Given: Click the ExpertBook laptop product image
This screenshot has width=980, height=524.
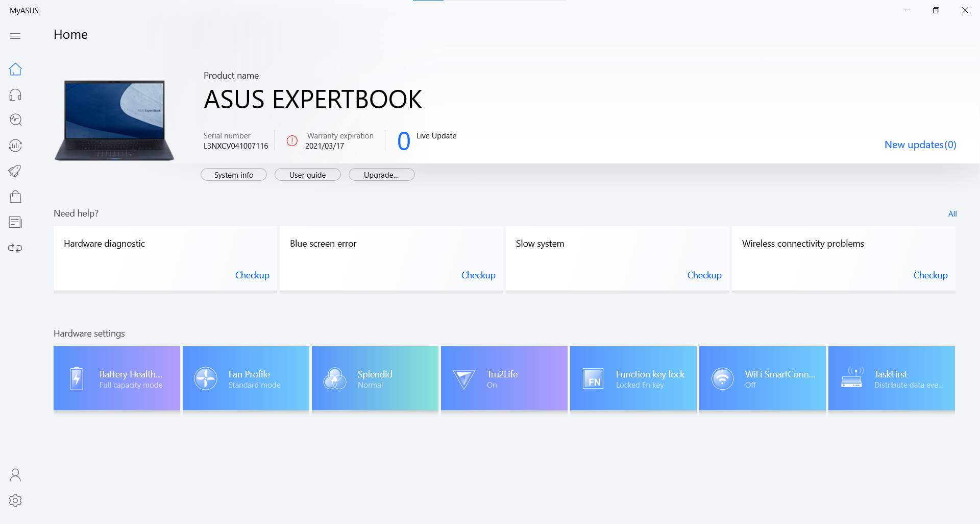Looking at the screenshot, I should pos(114,120).
